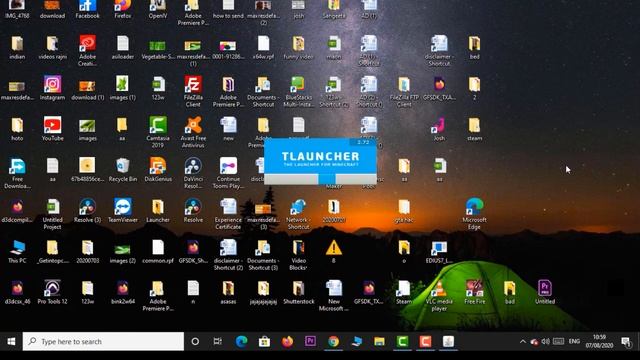
Task: Click the ENG language indicator
Action: pos(574,341)
